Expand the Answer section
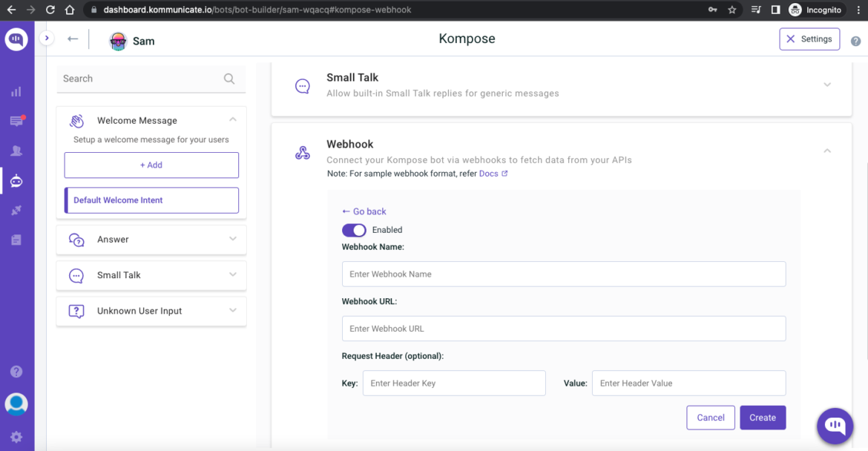Viewport: 868px width, 451px height. pos(233,239)
